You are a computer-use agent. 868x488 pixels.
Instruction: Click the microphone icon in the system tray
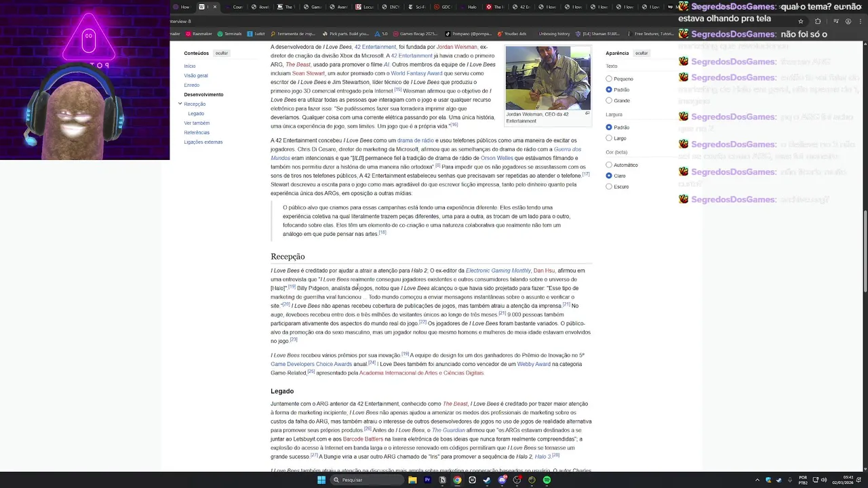tap(789, 480)
